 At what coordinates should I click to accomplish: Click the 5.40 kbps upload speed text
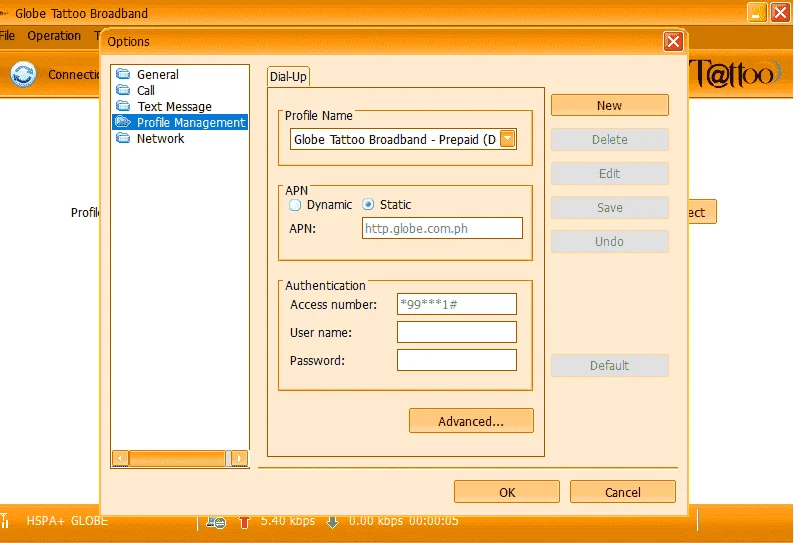(288, 521)
